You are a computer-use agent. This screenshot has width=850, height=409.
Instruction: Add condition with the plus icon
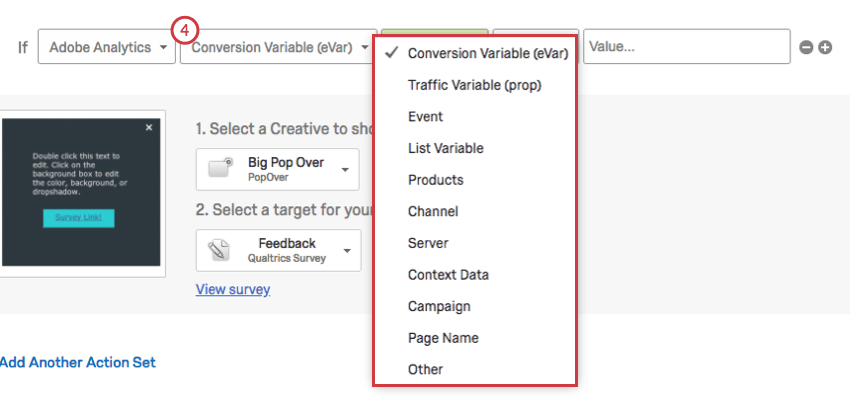[825, 47]
